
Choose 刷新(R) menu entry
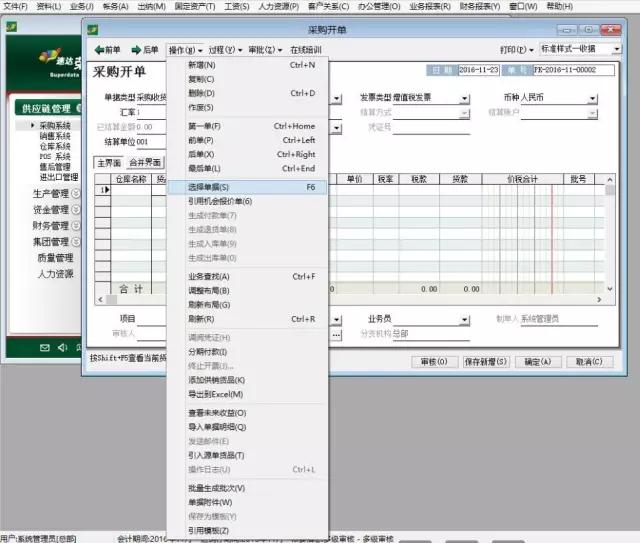pyautogui.click(x=247, y=319)
